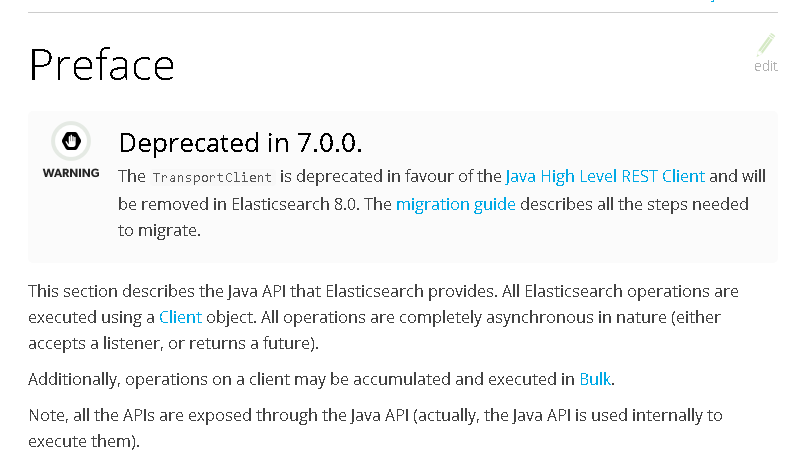This screenshot has width=794, height=464.
Task: Open the migration guide link
Action: click(456, 204)
